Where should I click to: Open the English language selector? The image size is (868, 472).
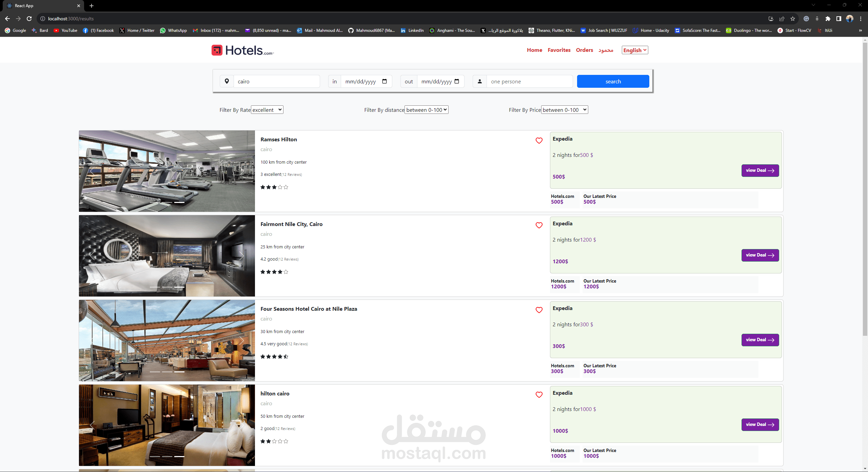[x=635, y=50]
